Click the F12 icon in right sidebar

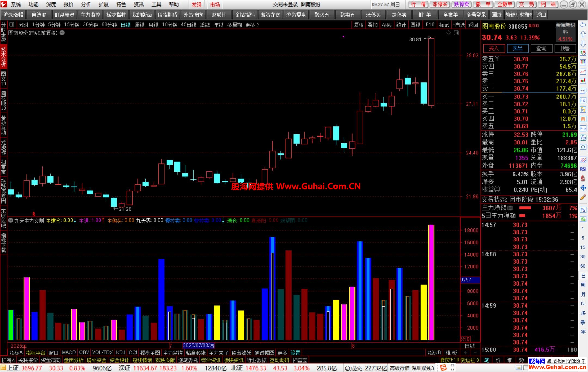click(583, 128)
